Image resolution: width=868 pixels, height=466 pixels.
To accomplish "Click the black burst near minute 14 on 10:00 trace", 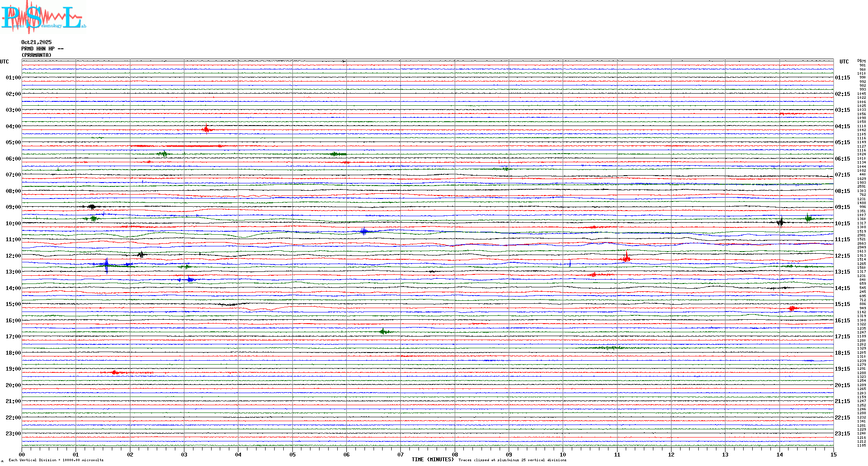I will click(780, 223).
